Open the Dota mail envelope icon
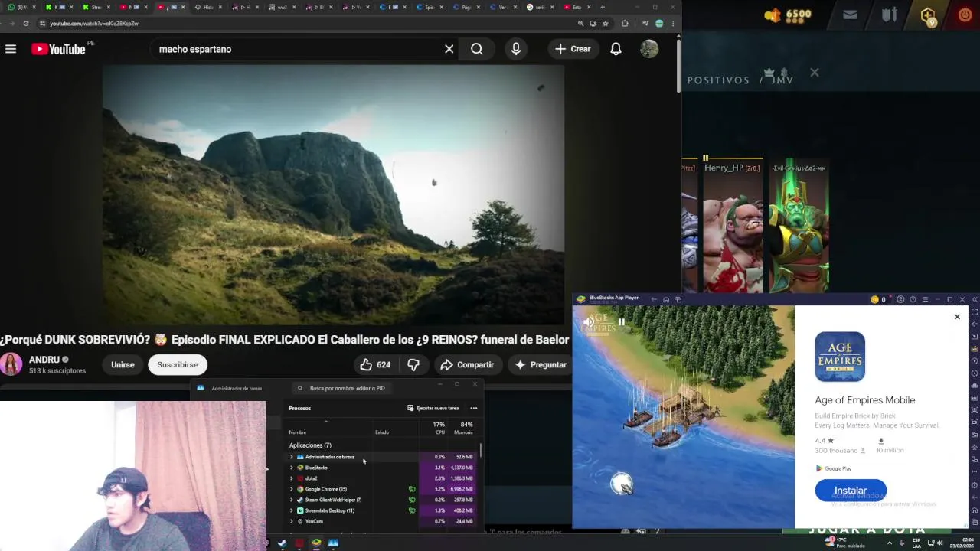 tap(850, 15)
